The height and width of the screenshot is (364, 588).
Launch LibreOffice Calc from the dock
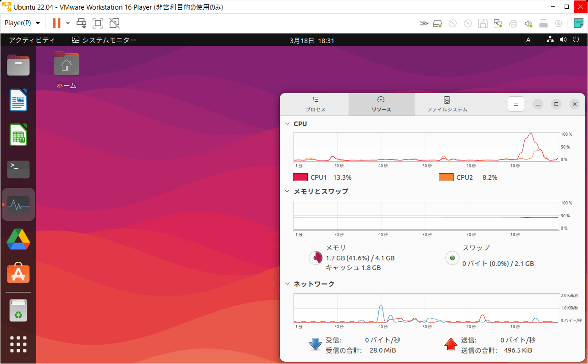18,135
